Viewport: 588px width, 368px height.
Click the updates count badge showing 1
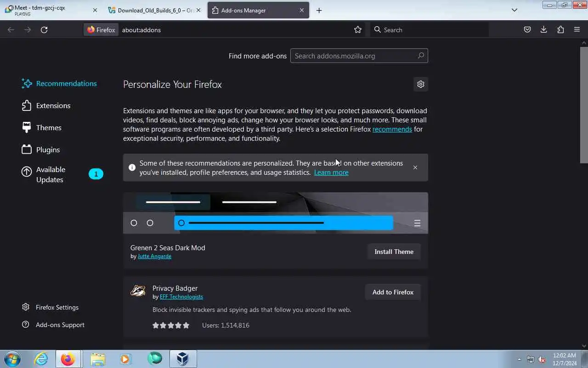pyautogui.click(x=96, y=174)
